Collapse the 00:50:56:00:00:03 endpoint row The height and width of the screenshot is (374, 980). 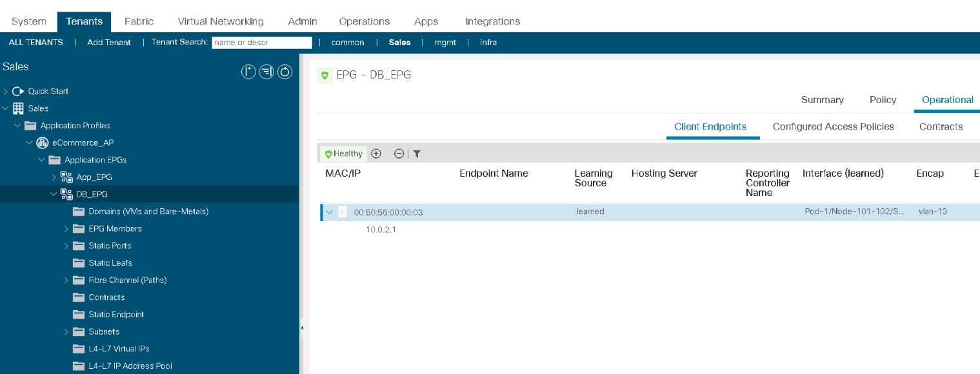330,212
